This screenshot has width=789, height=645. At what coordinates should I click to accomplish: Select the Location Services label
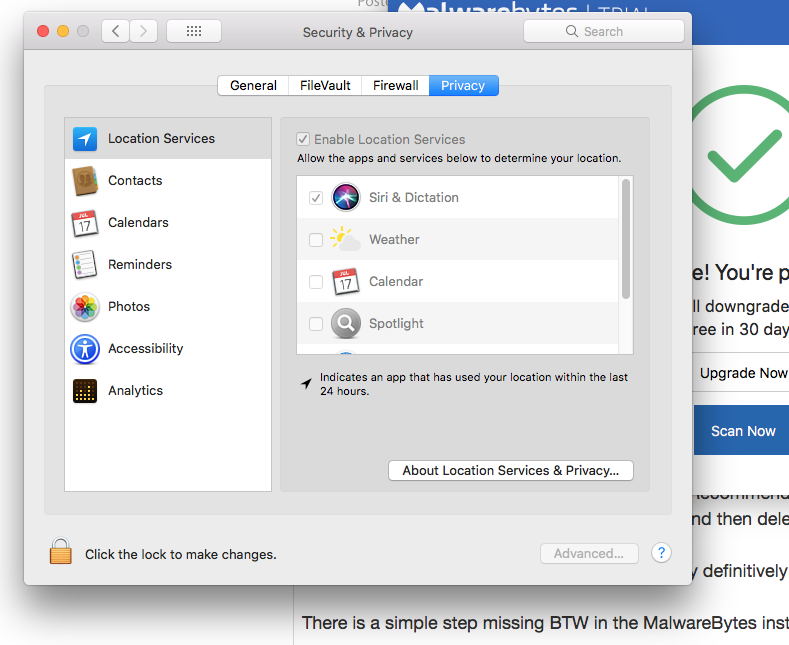(x=162, y=138)
